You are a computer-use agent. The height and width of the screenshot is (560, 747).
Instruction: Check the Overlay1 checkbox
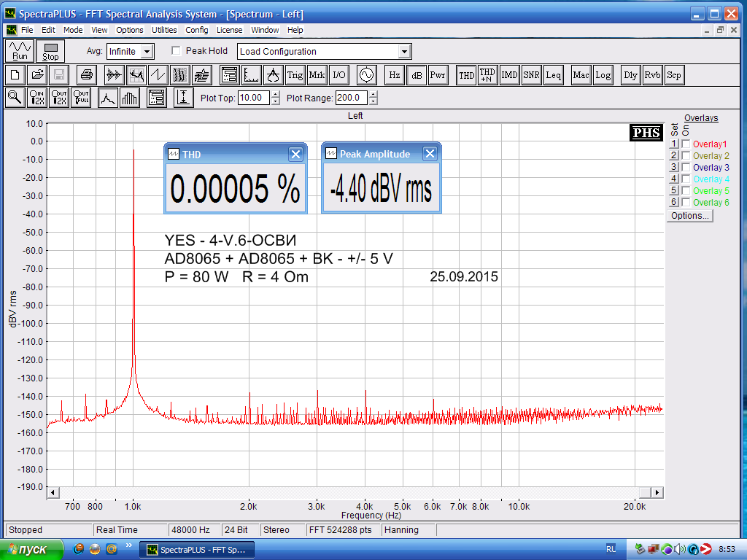(x=686, y=144)
